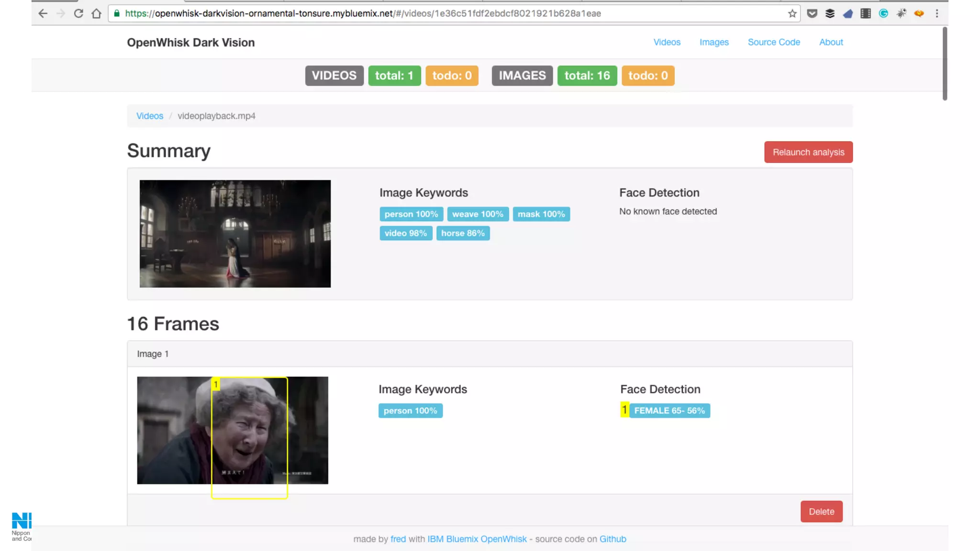Bookmark this page with the star icon
The width and height of the screenshot is (980, 551).
792,13
